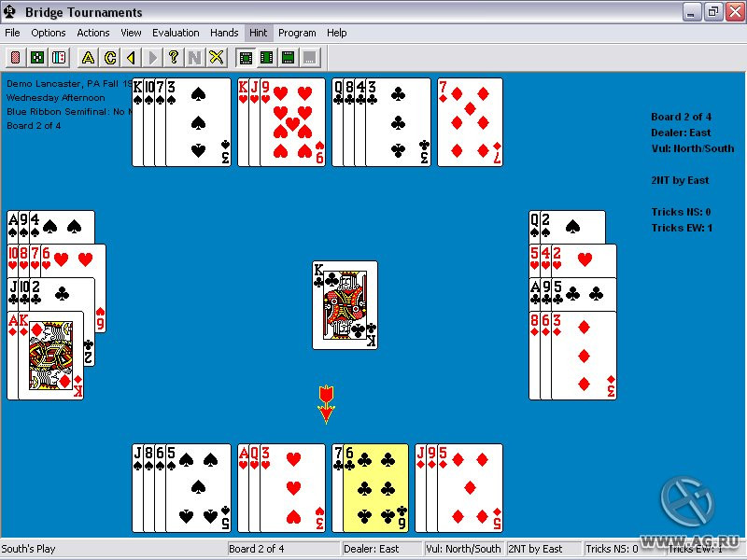
Task: Click 'Tricks EW: 1' text on right panel
Action: point(682,228)
